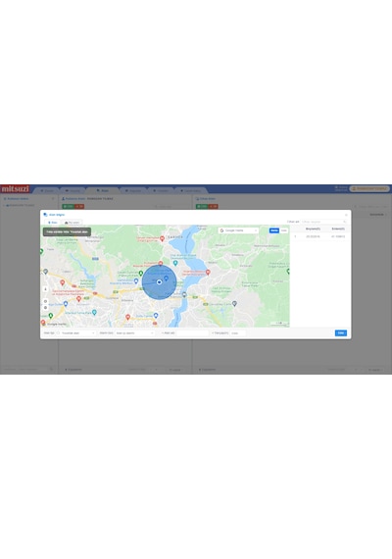Viewport: 392px width, 559px height.
Task: Click the red hospital pin near Sarıyer
Action: coord(162,238)
